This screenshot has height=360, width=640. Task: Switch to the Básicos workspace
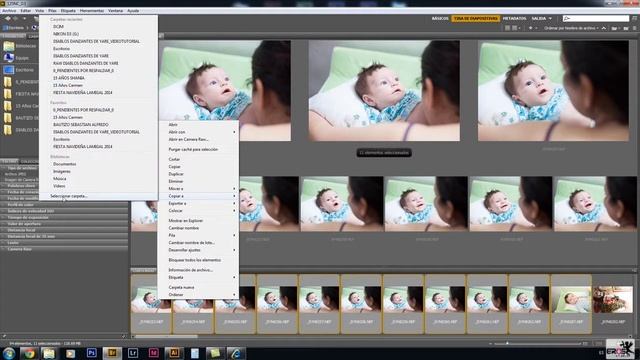click(x=440, y=18)
